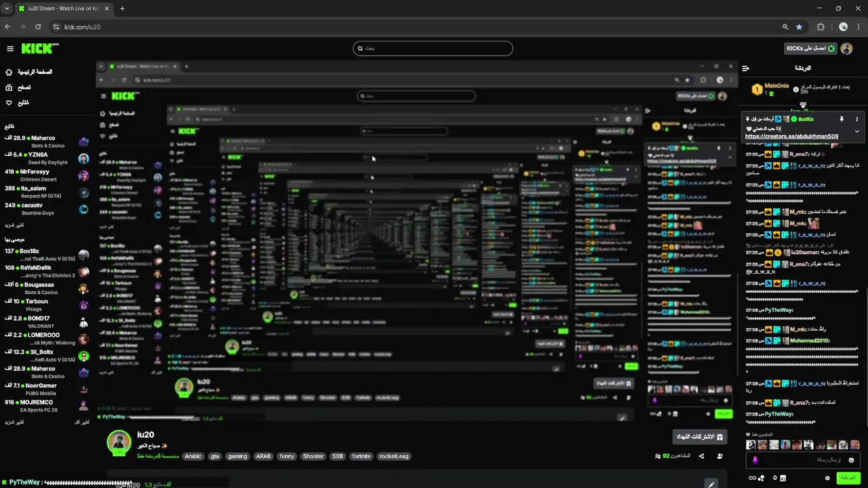Open pinned message three-dot options
Image resolution: width=868 pixels, height=488 pixels.
click(x=856, y=119)
